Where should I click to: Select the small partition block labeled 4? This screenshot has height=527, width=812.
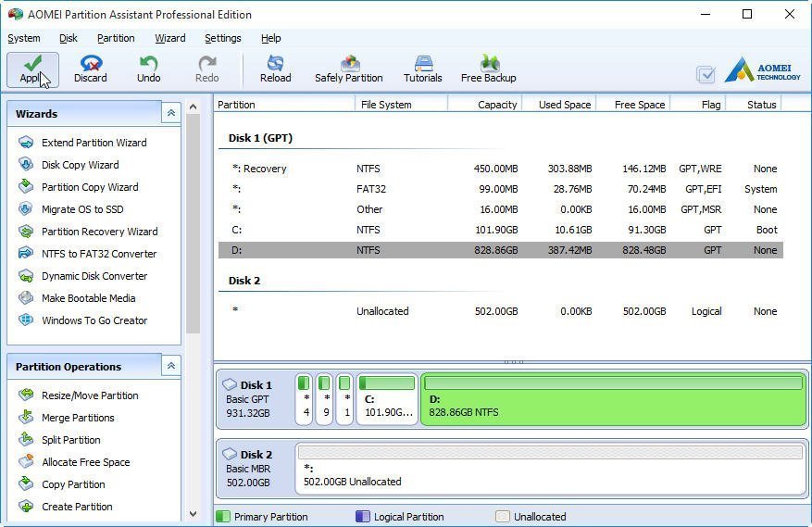click(x=304, y=399)
